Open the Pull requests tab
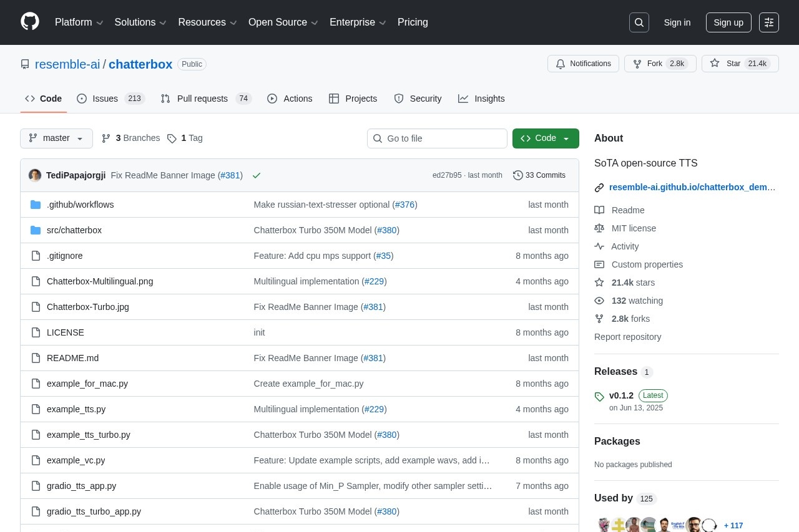 click(202, 99)
